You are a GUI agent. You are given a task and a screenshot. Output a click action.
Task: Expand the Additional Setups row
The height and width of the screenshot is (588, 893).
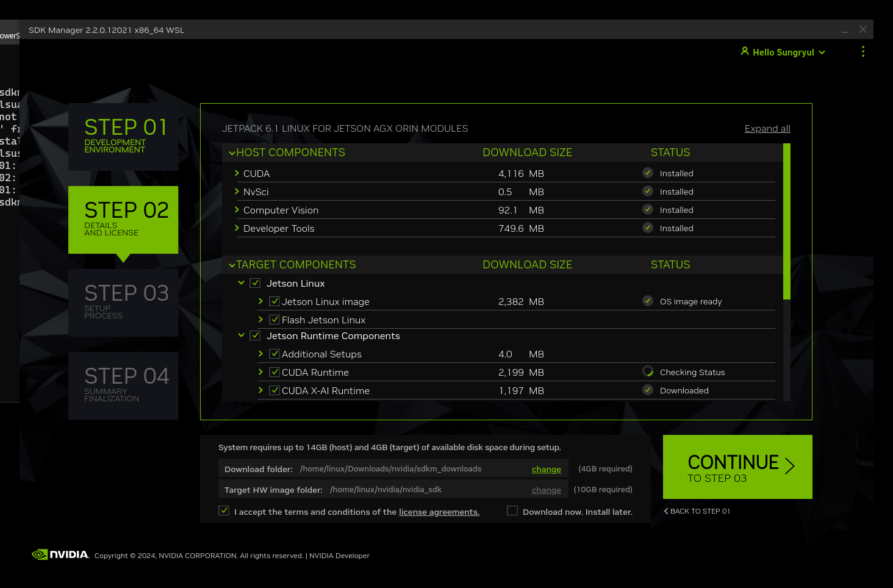coord(260,354)
